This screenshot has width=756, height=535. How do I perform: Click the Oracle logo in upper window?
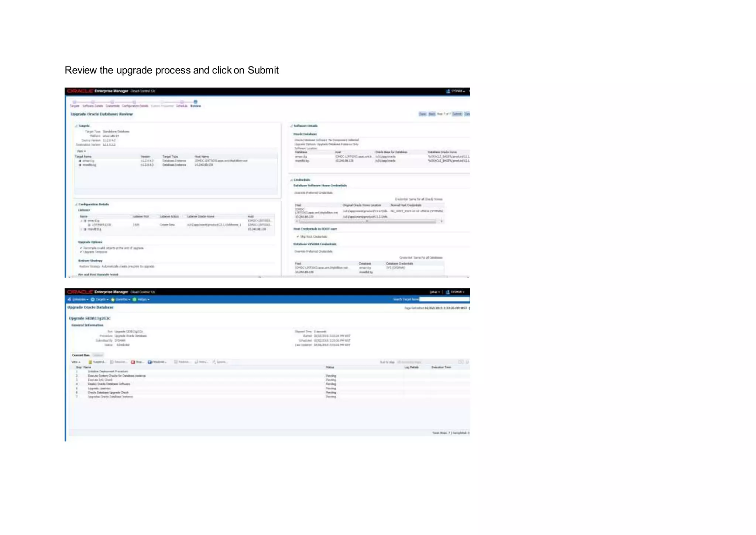pos(79,91)
